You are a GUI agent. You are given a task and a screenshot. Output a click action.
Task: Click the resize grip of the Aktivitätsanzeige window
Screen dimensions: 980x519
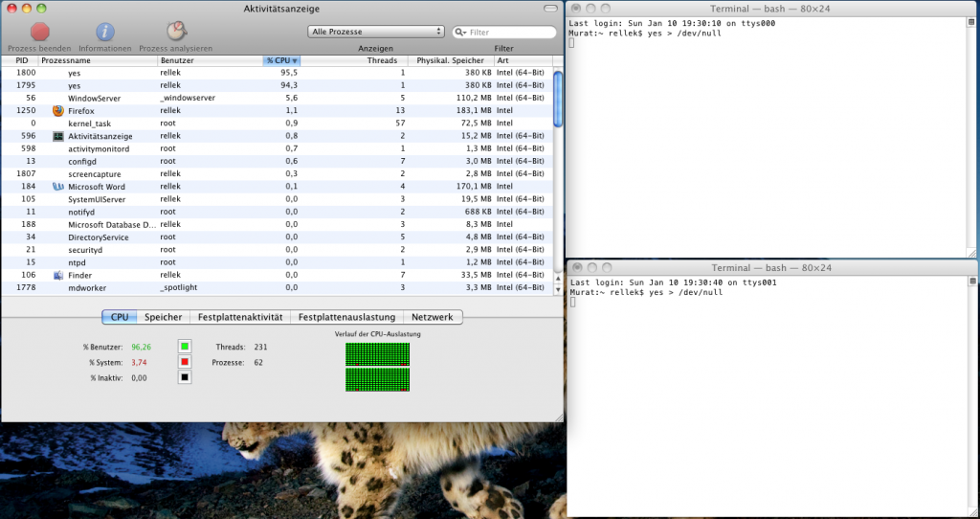(559, 417)
